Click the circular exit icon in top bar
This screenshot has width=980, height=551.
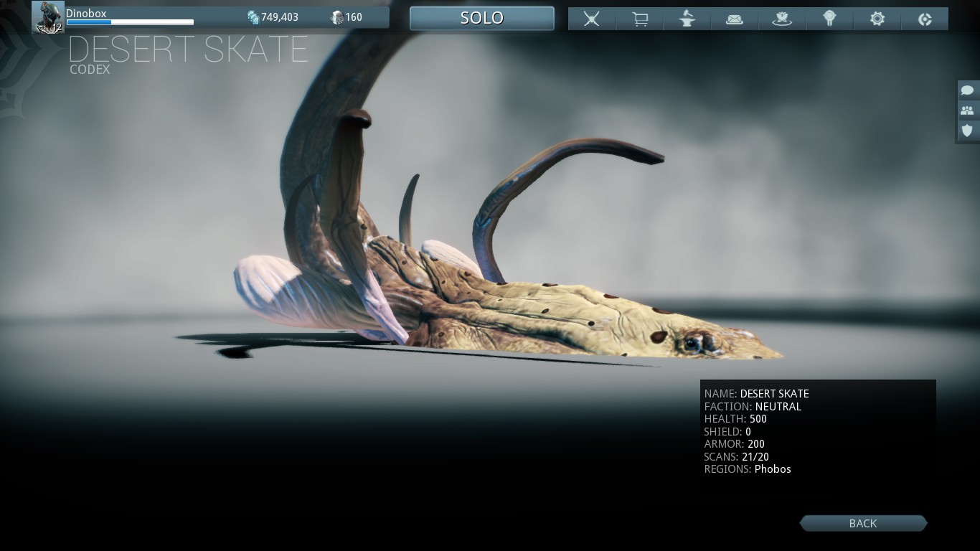[925, 19]
